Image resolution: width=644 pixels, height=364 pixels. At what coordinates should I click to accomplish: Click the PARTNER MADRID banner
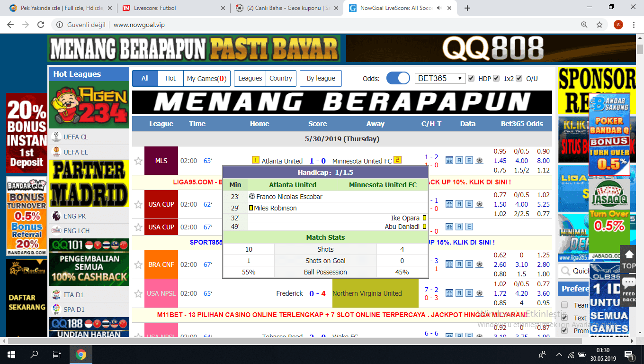coord(89,184)
